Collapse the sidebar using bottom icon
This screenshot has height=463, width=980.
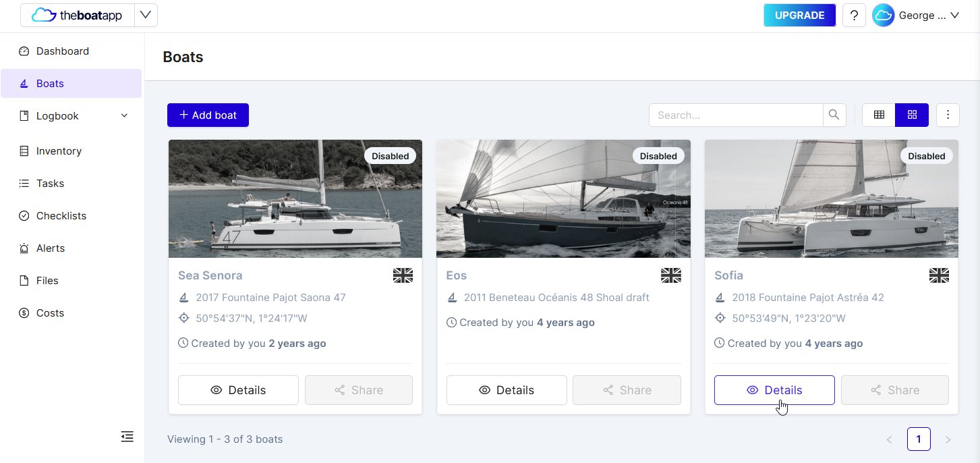(x=127, y=437)
